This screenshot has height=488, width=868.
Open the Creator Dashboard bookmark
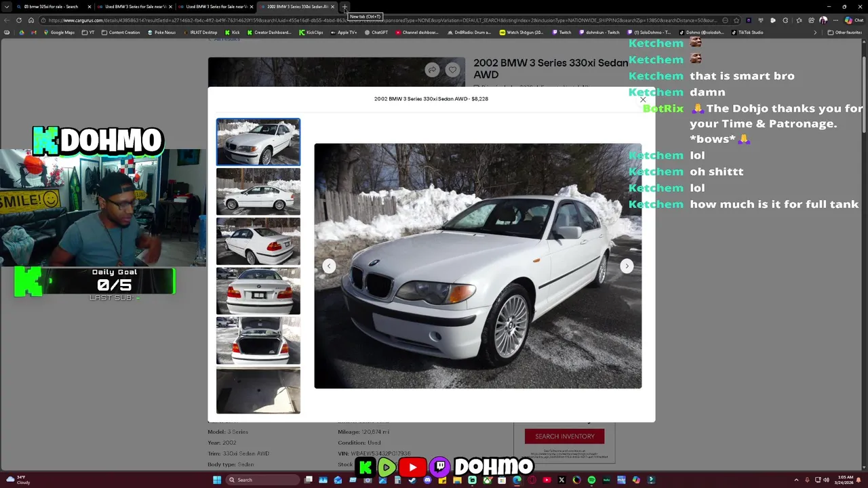pos(269,33)
